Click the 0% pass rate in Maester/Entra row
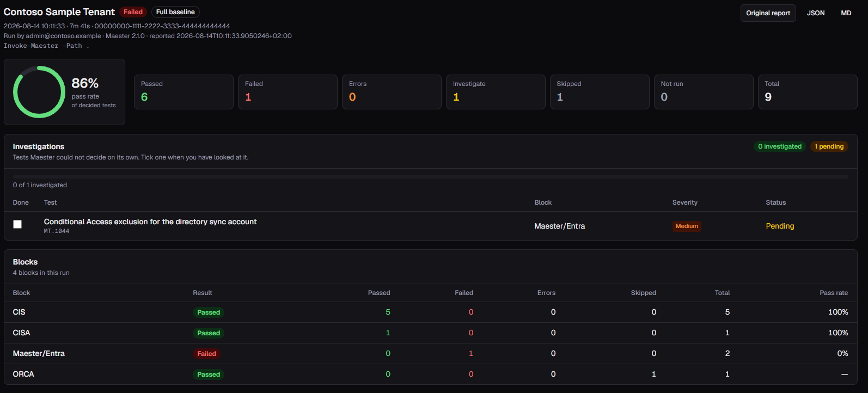 tap(842, 353)
